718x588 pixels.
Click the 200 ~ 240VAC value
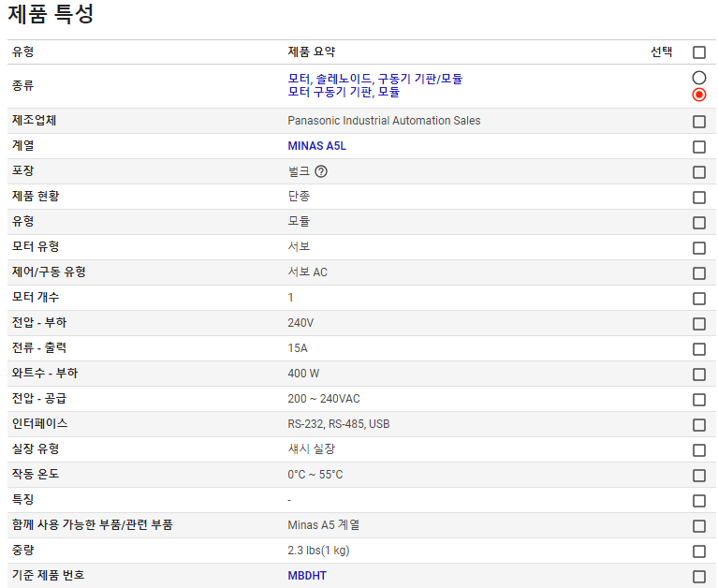pos(324,399)
